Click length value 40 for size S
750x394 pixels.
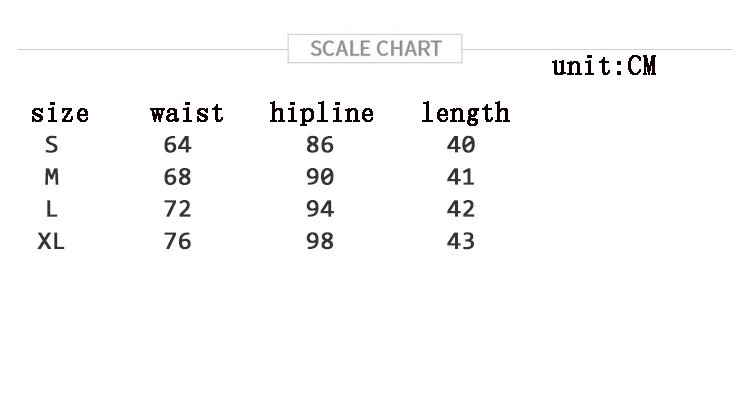point(461,144)
